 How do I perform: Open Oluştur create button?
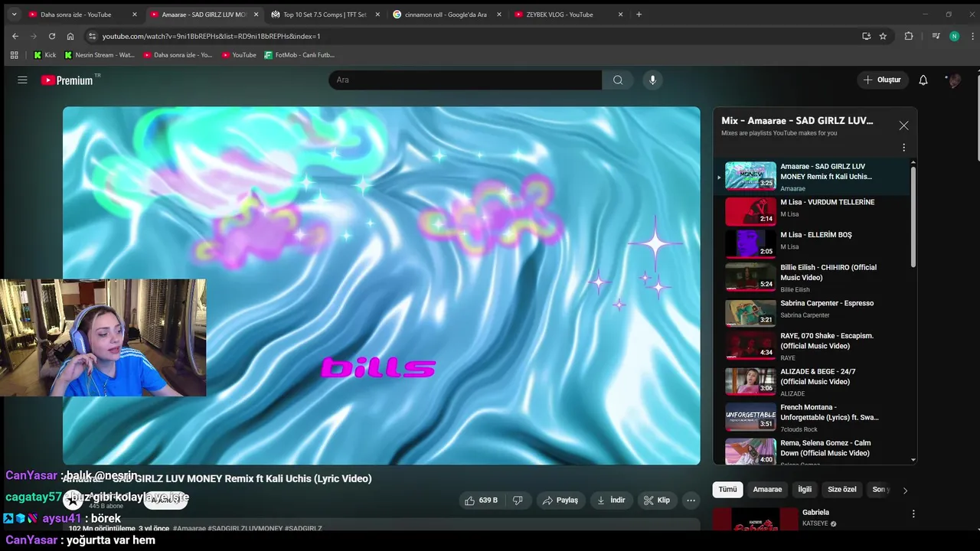click(x=882, y=80)
